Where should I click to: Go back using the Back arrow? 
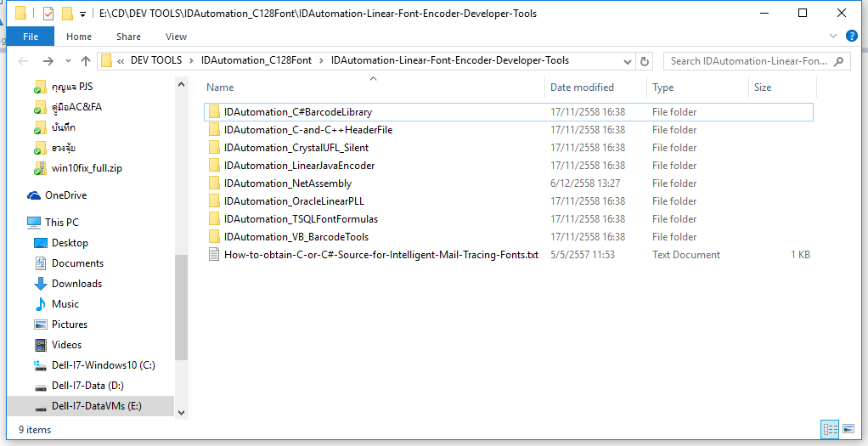coord(23,61)
